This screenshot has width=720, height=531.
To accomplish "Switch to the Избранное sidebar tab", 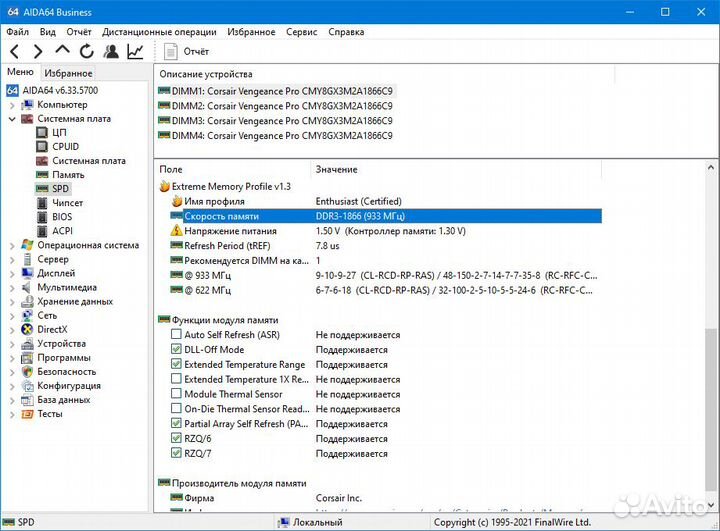I will click(68, 73).
